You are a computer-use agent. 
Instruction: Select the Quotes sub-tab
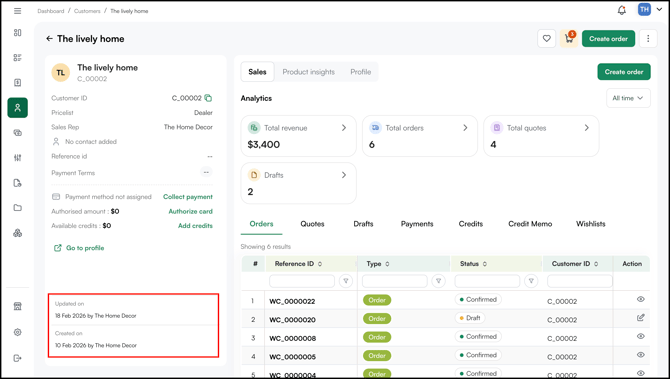coord(312,224)
